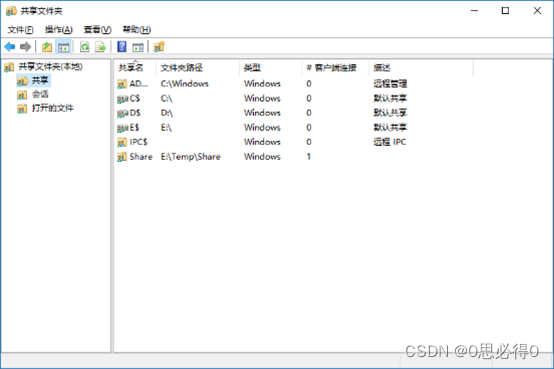This screenshot has width=554, height=369.
Task: Click the Windows type cell in IPC$ row
Action: tap(262, 142)
